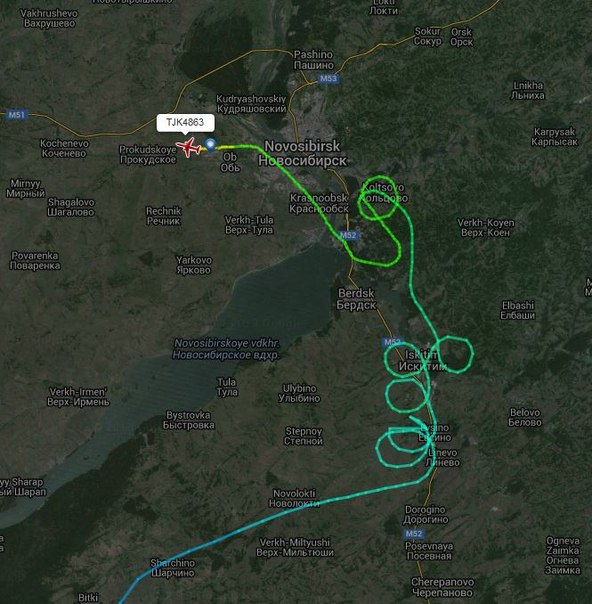This screenshot has height=604, width=592.
Task: Click the M51 highway shield icon
Action: click(17, 114)
